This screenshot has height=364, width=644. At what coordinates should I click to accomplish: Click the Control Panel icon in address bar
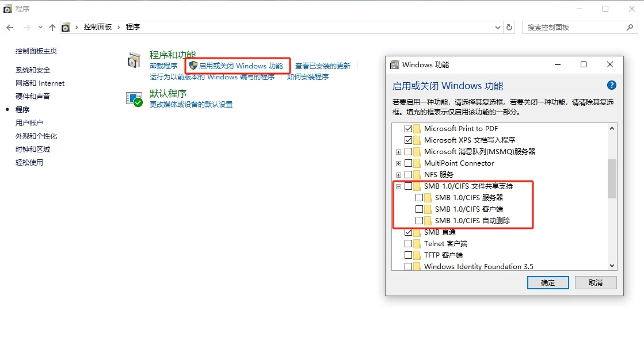(66, 28)
